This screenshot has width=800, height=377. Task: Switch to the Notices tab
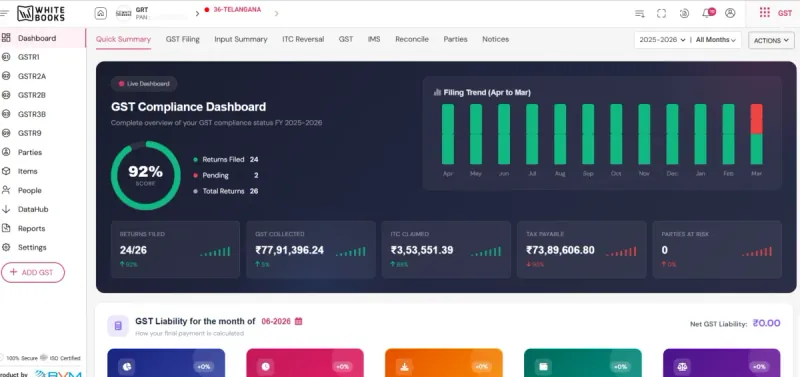495,39
